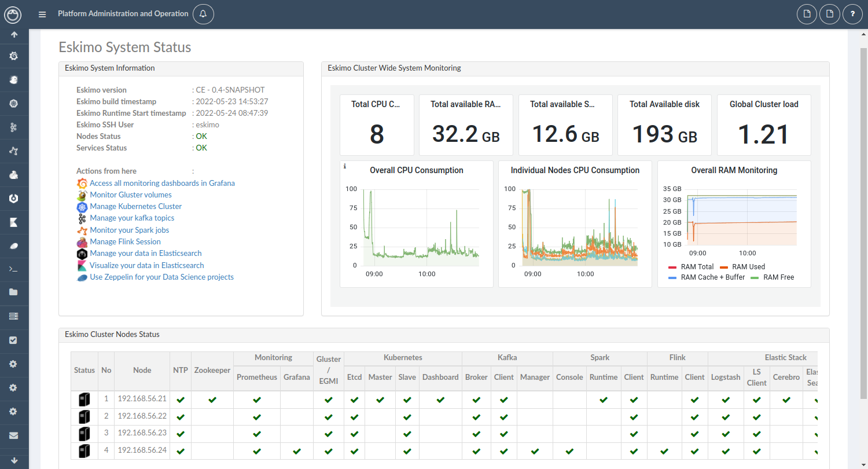Open the Monitor your Spark jobs link
Image resolution: width=868 pixels, height=469 pixels.
coord(130,230)
